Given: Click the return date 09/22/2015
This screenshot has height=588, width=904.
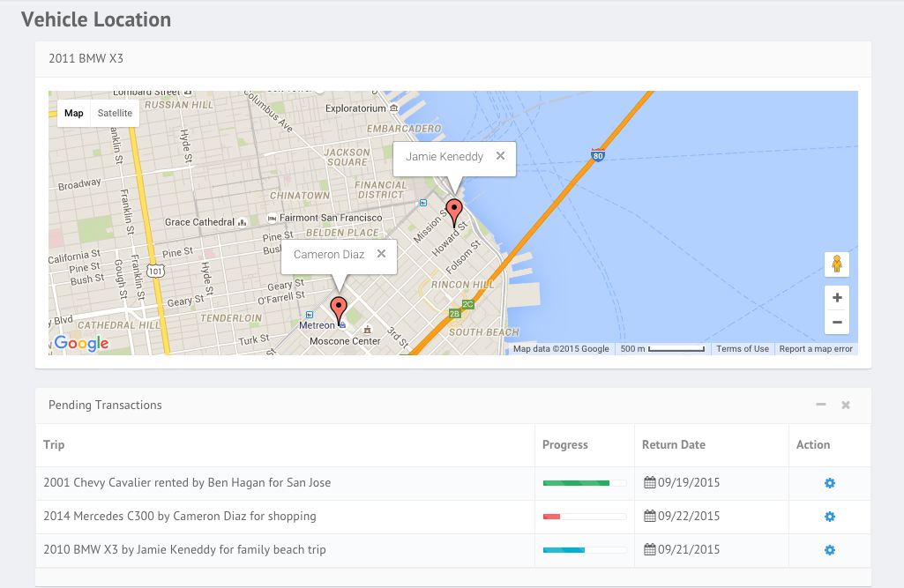Looking at the screenshot, I should pyautogui.click(x=689, y=516).
